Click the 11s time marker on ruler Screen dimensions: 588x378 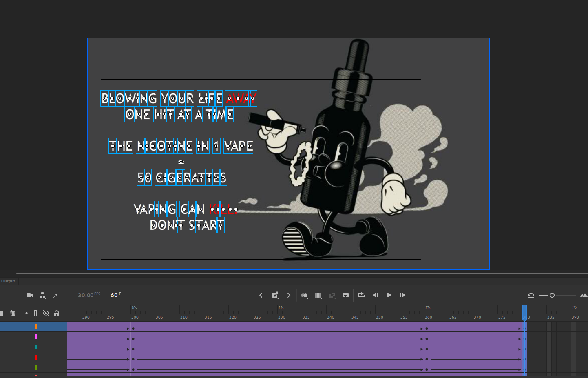[x=281, y=308]
